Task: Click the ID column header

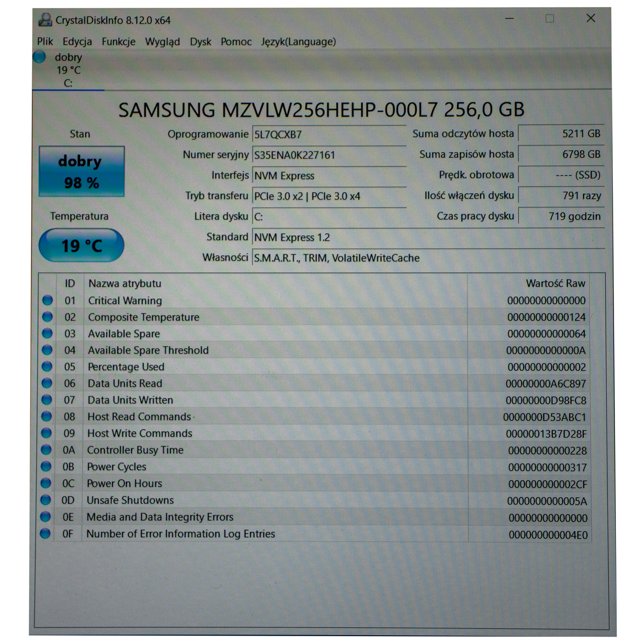Action: pyautogui.click(x=70, y=283)
